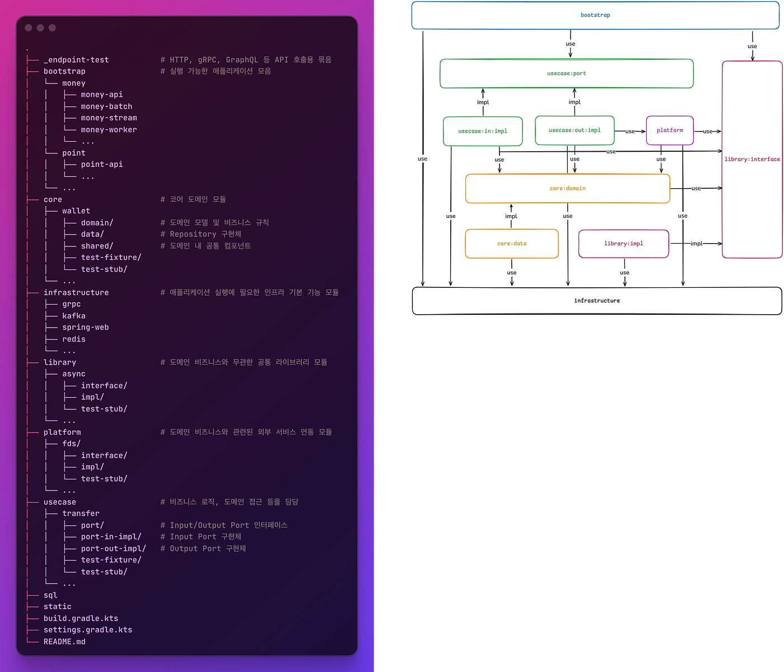Screen dimensions: 784x672
Task: Click interface/ under fds
Action: pyautogui.click(x=104, y=455)
